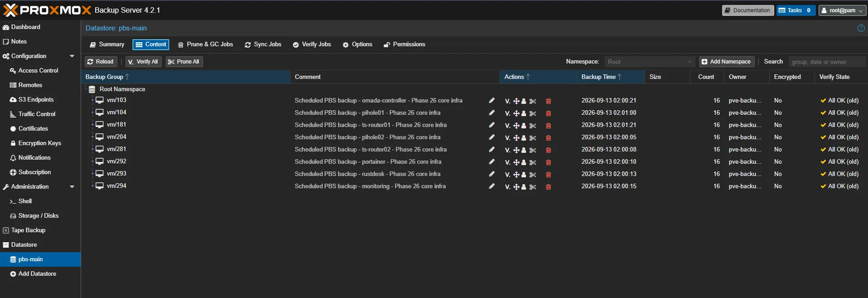868x298 pixels.
Task: Search group, date or owner field
Action: point(827,62)
